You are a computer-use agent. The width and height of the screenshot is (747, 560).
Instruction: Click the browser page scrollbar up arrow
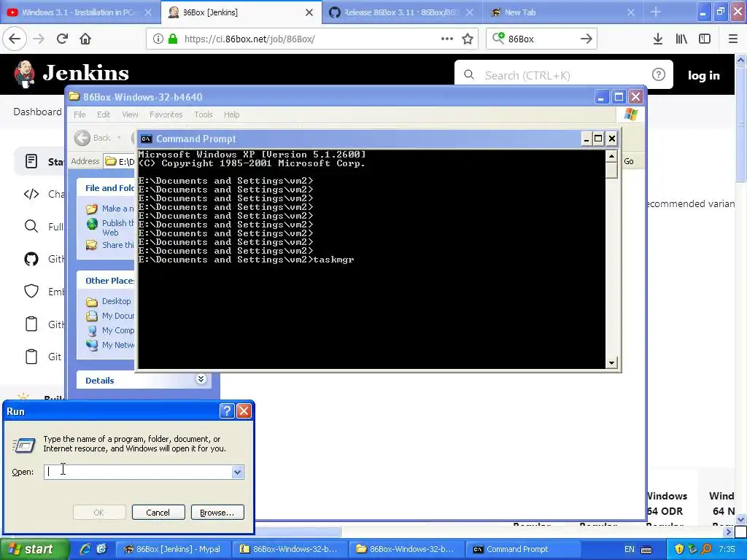pos(740,60)
